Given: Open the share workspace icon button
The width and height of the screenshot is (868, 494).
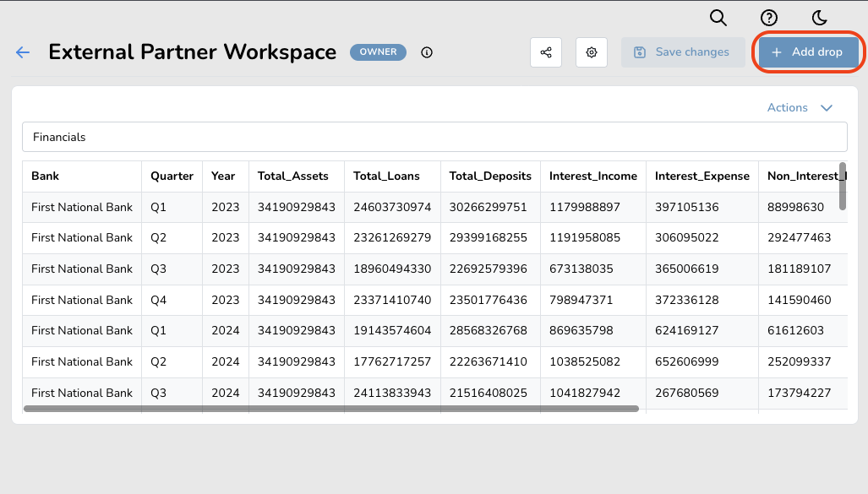Looking at the screenshot, I should click(546, 52).
